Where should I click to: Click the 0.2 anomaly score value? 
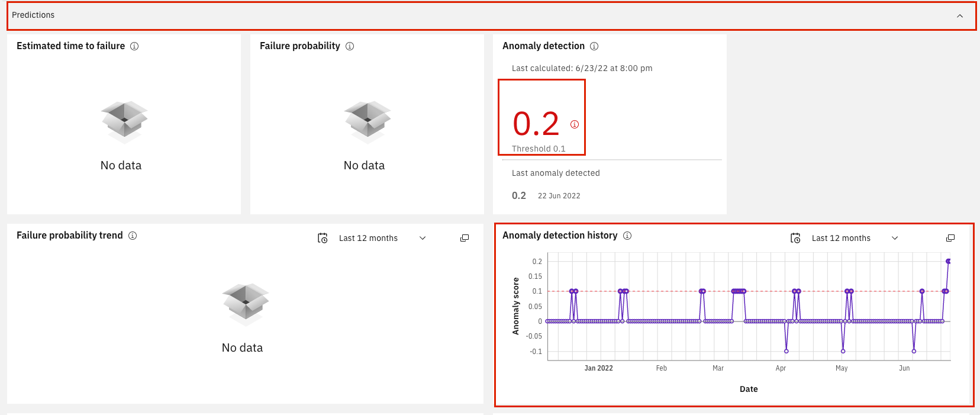tap(536, 124)
